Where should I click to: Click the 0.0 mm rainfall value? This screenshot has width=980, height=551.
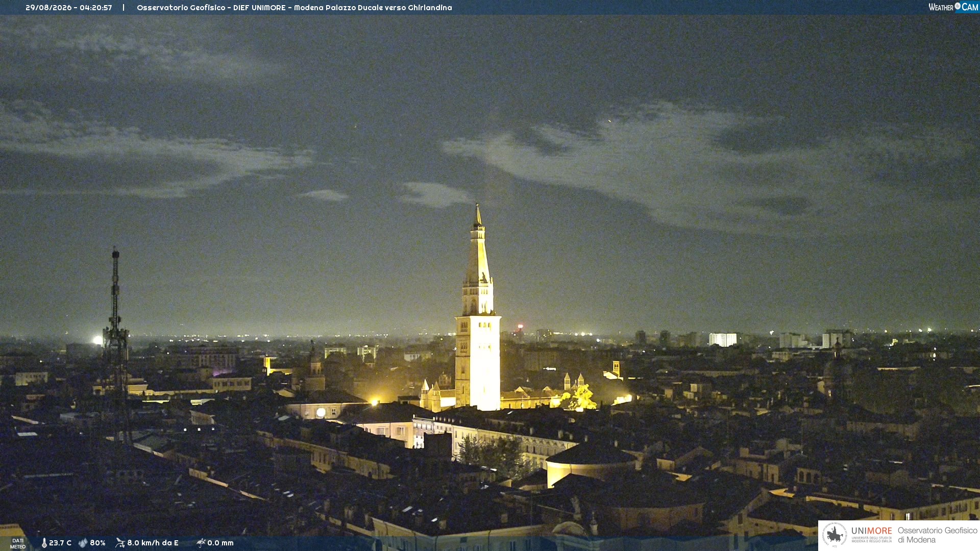(x=220, y=543)
